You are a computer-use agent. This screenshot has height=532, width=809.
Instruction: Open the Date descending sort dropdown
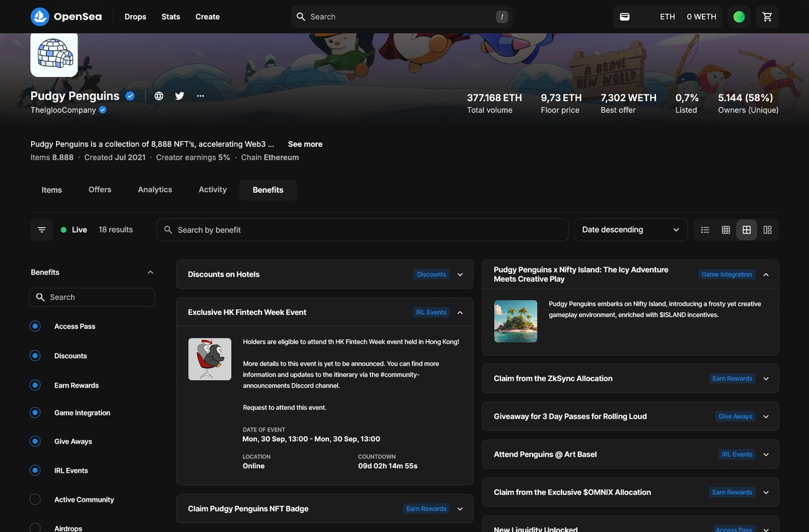(630, 230)
